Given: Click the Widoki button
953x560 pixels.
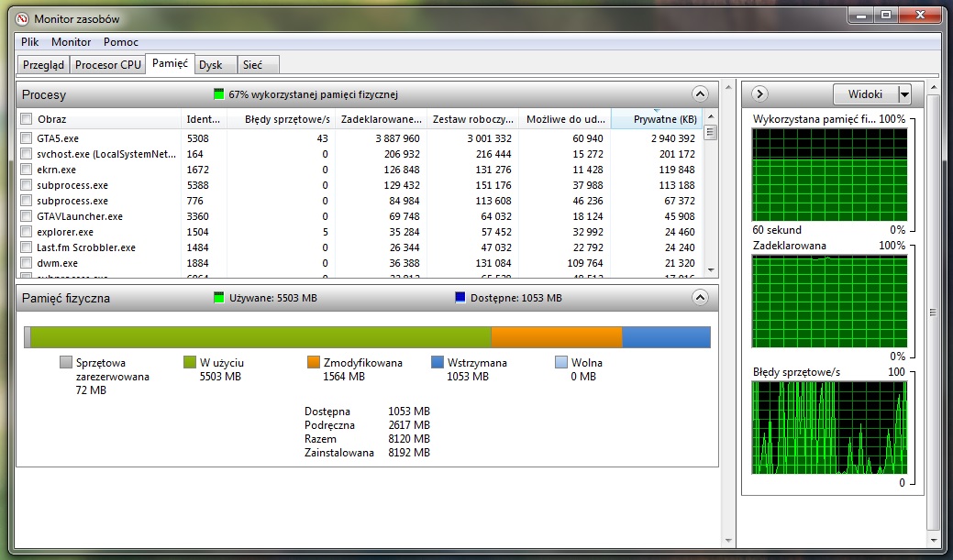Looking at the screenshot, I should tap(866, 94).
